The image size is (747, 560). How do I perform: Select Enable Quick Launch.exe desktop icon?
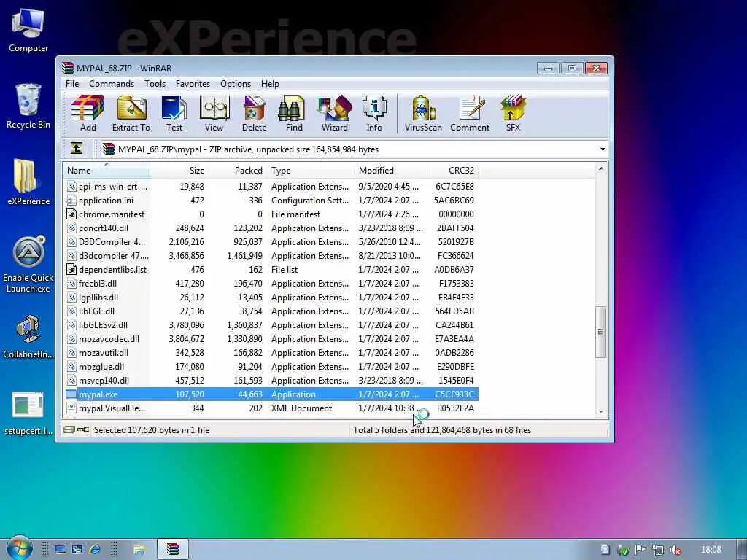(28, 264)
